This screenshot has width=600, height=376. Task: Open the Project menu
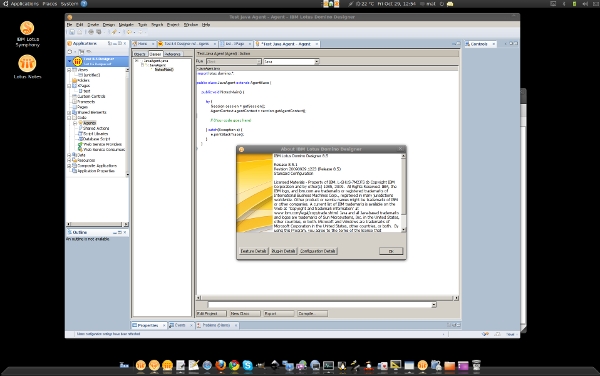pos(173,24)
